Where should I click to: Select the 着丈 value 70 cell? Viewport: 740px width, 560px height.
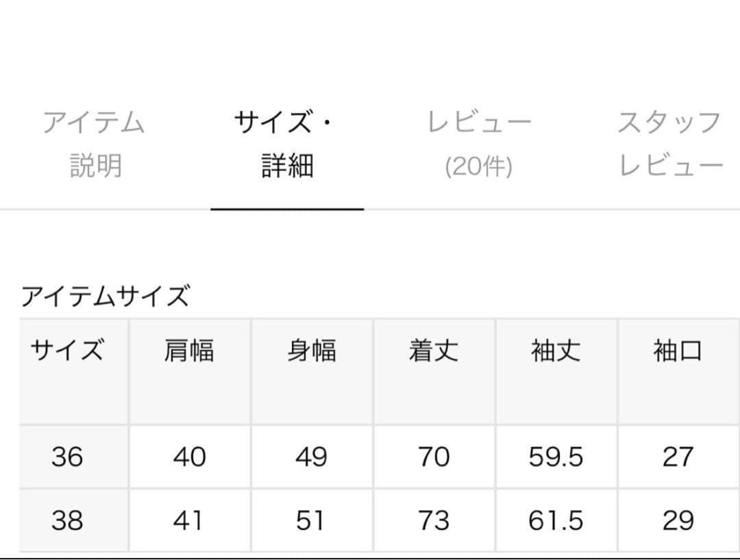434,457
